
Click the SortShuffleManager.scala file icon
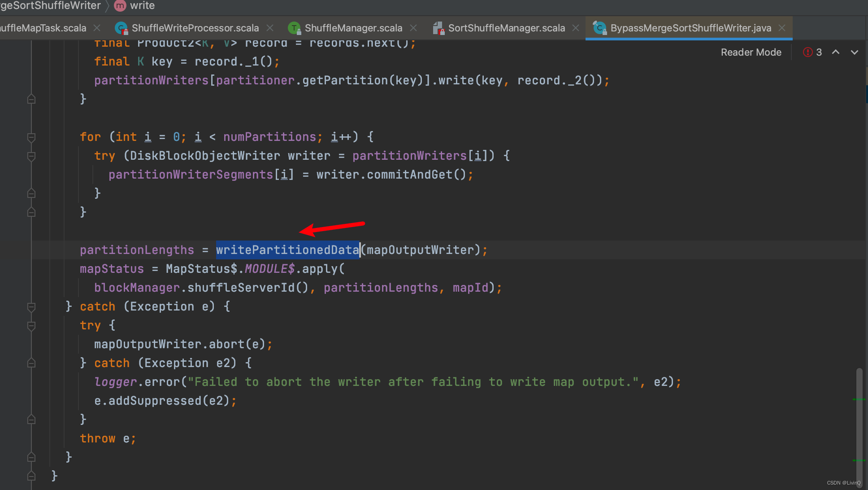[438, 28]
